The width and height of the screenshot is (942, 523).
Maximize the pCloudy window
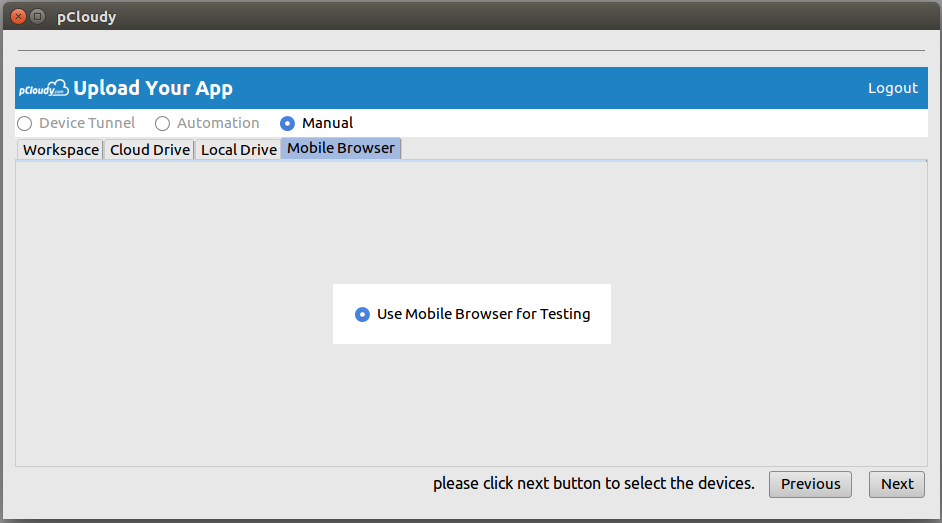(x=37, y=16)
